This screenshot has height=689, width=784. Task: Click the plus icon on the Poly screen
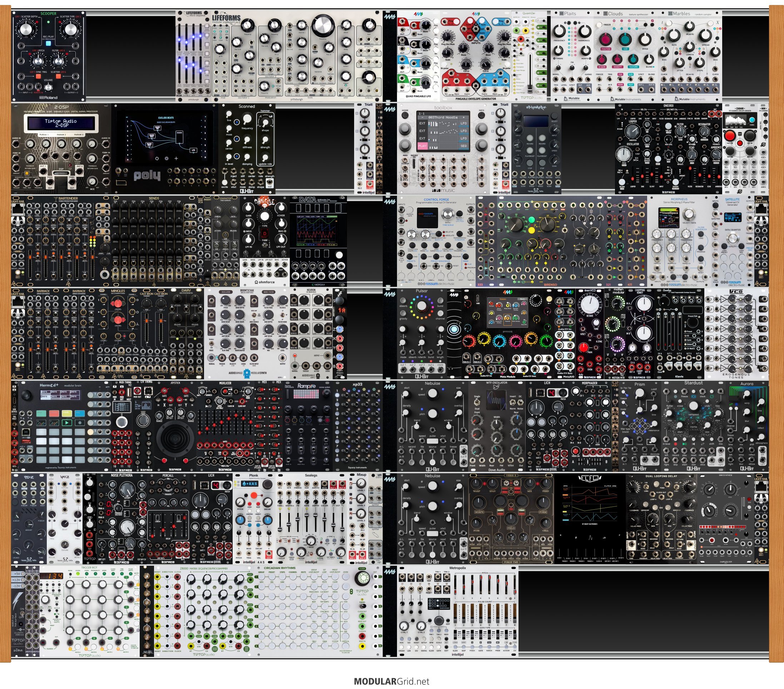point(176,158)
